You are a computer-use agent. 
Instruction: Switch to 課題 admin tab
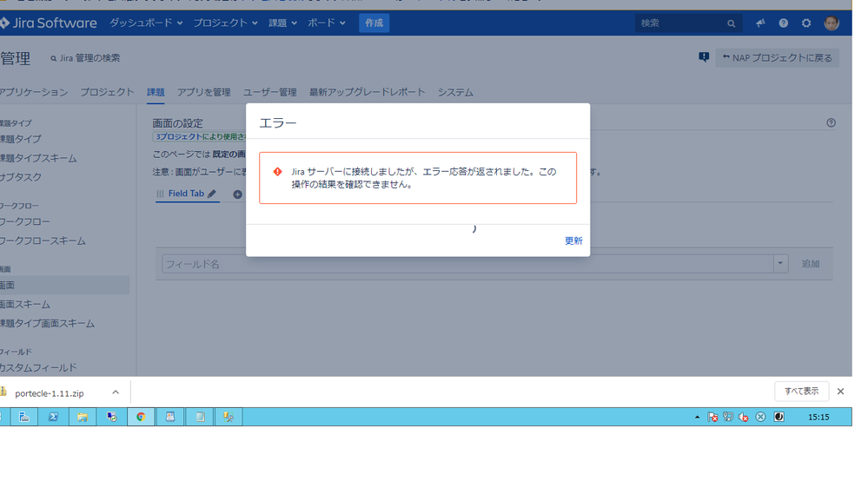[x=156, y=92]
